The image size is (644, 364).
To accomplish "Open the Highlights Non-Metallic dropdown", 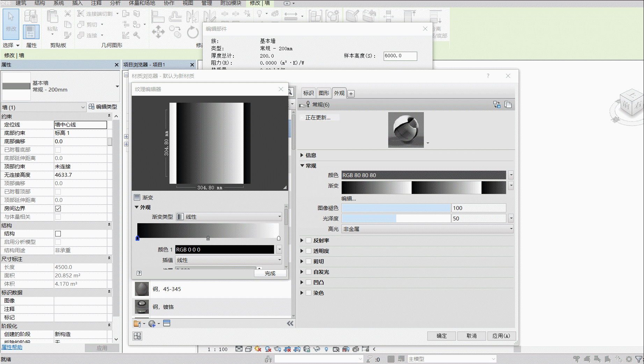I will tap(427, 229).
